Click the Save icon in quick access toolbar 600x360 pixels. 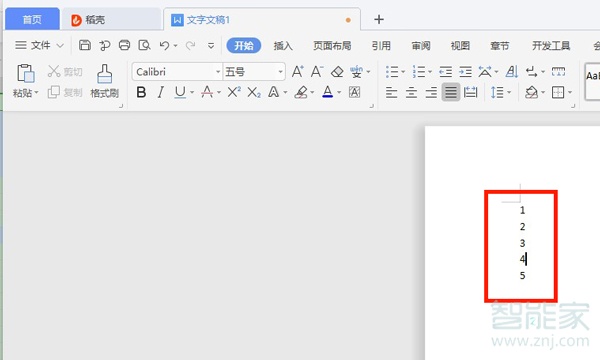[85, 45]
